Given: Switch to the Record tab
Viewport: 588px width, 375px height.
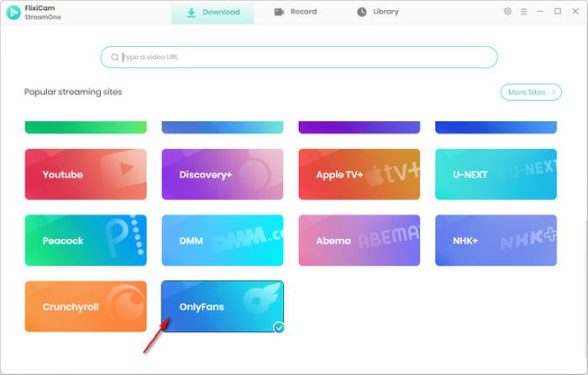Looking at the screenshot, I should click(296, 12).
